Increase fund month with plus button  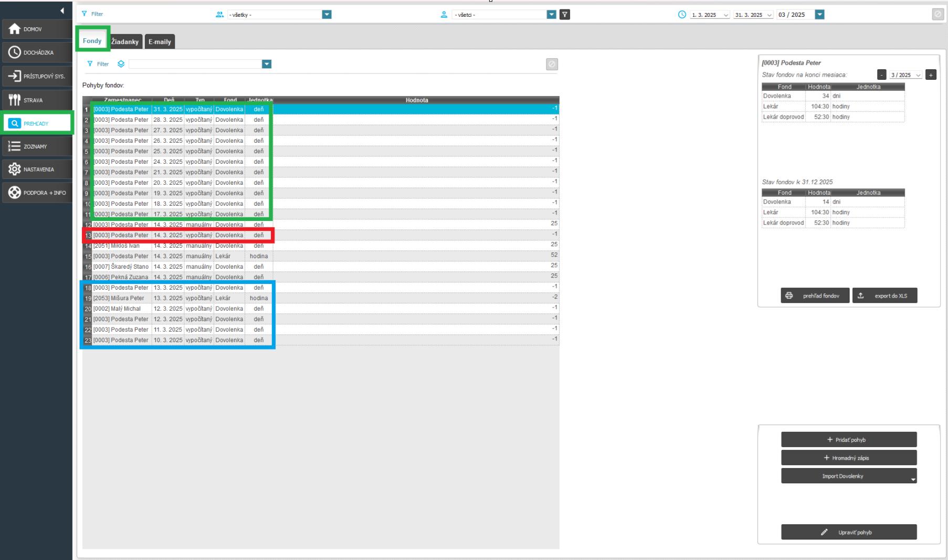click(x=931, y=75)
